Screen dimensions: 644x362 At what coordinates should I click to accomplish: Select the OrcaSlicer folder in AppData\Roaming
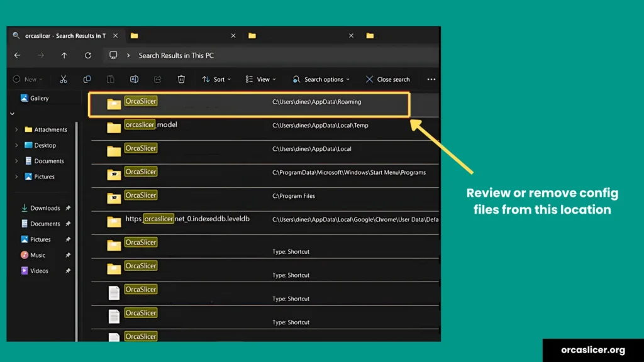[x=141, y=102]
